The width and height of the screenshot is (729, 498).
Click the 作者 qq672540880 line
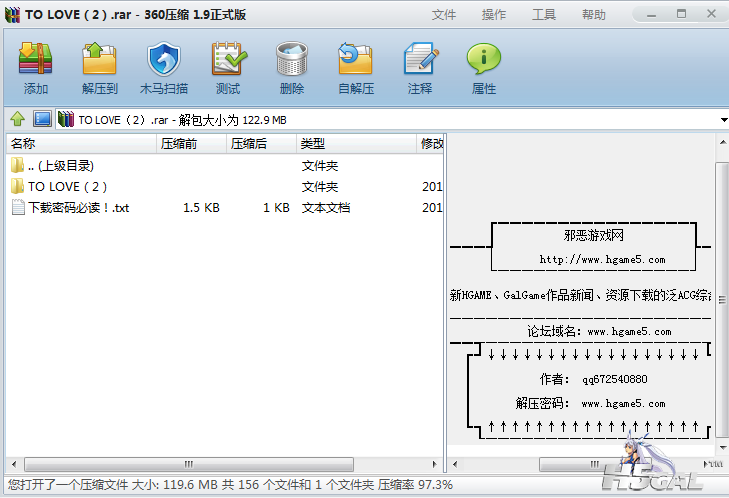(x=593, y=379)
